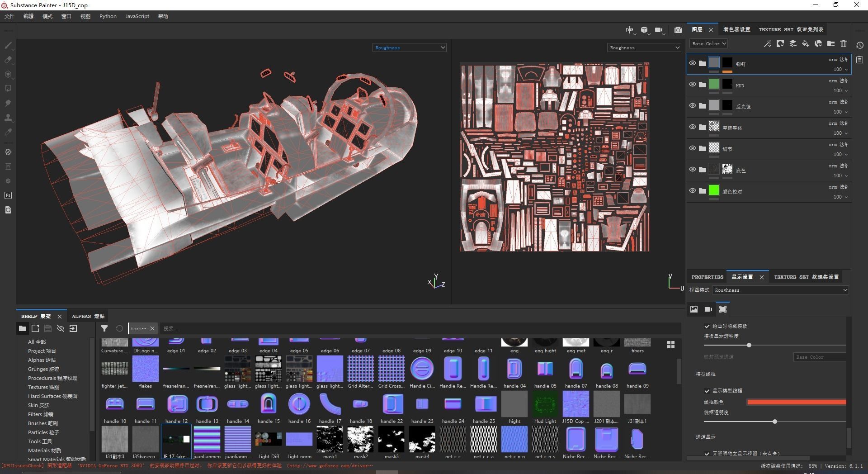Viewport: 868px width, 474px height.
Task: Click the shelf filter funnel icon
Action: click(x=104, y=328)
